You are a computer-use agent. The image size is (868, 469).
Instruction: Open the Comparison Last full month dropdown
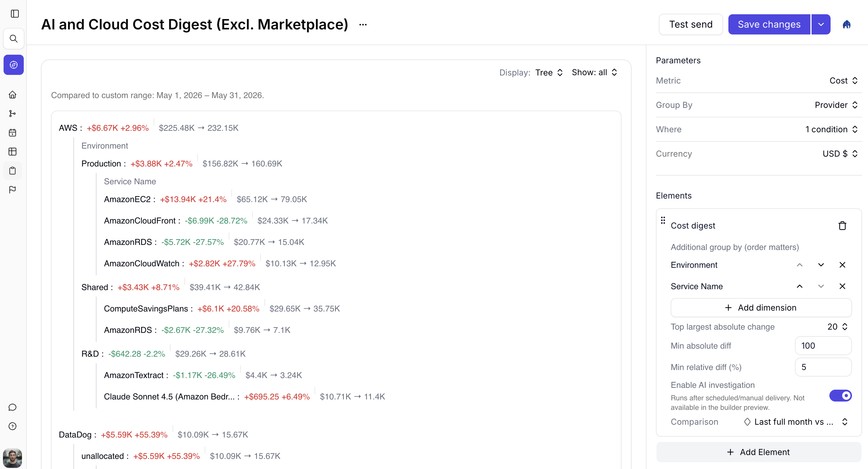[796, 422]
